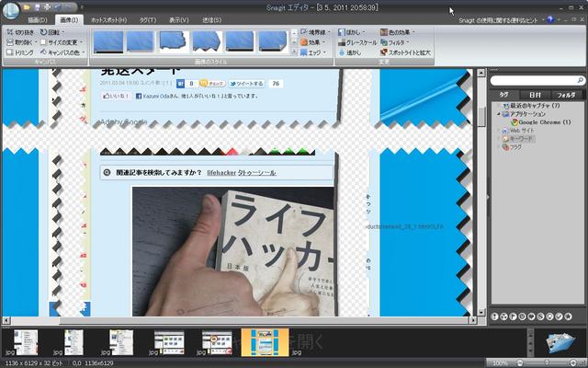The width and height of the screenshot is (588, 368).
Task: Open the 色の効果 color effects dropdown
Action: (x=399, y=32)
